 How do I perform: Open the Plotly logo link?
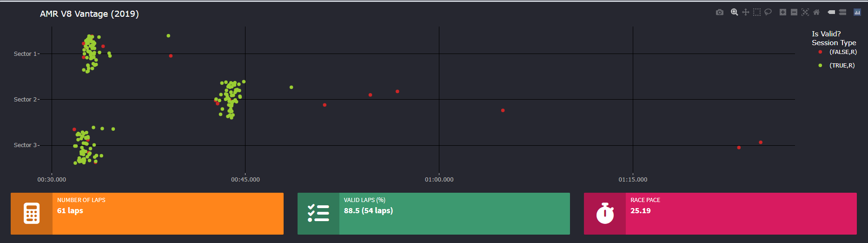point(857,12)
